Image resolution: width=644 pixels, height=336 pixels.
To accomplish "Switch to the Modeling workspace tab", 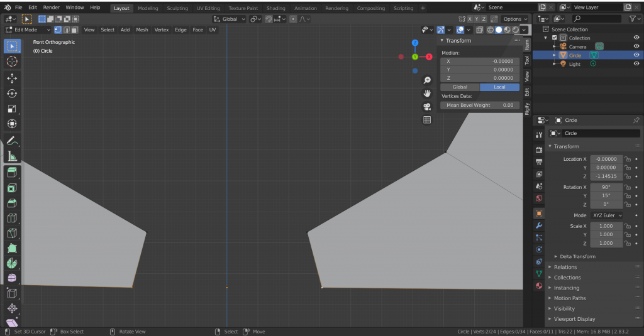I will (x=148, y=8).
